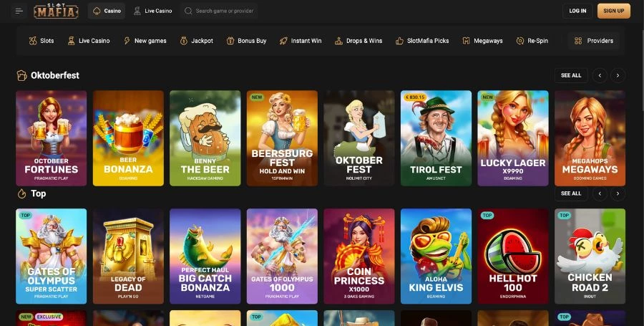Screen dimensions: 644x326
Task: Focus the search game or provider field
Action: click(x=218, y=11)
